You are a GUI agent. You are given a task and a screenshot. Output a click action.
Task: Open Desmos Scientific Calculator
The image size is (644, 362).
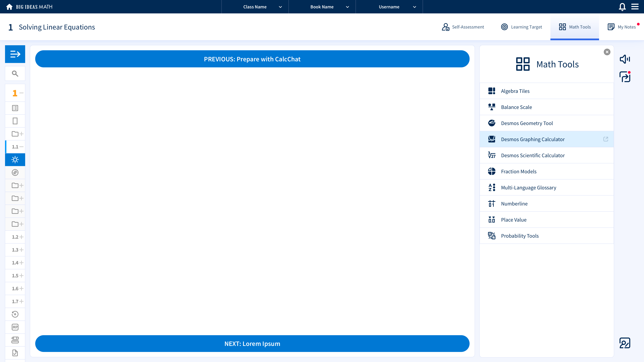coord(547,155)
